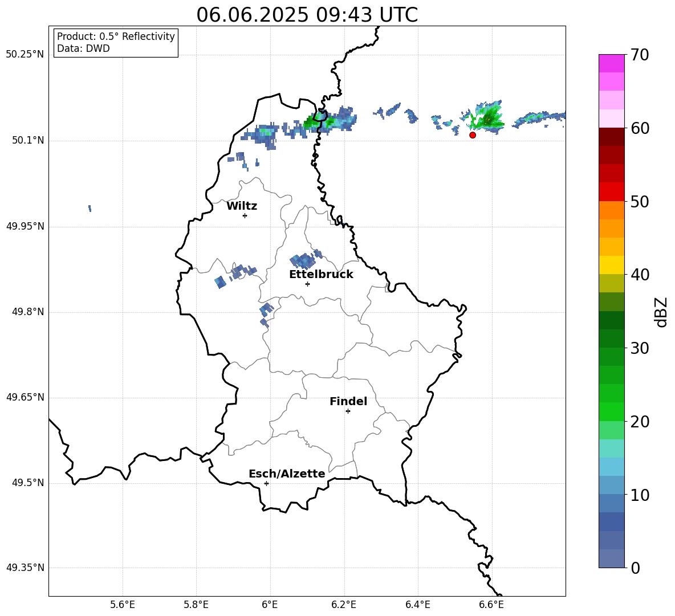
Task: Click the 20 colorbar tick label
Action: pos(640,422)
